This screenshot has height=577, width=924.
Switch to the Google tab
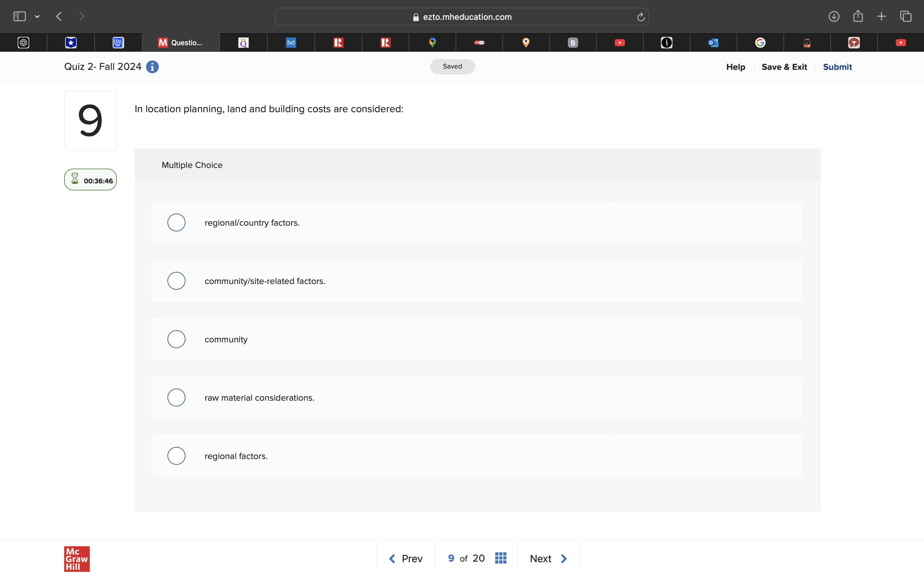pyautogui.click(x=760, y=42)
